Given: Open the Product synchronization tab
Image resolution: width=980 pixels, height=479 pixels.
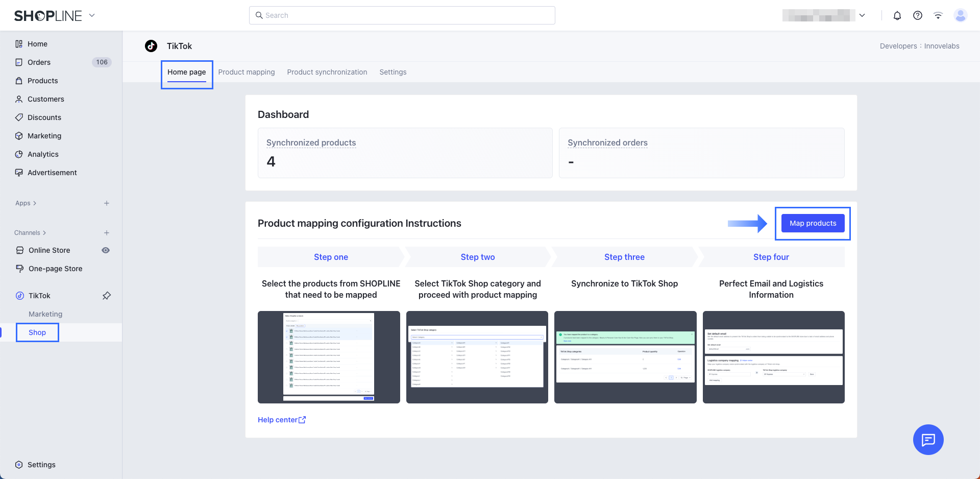Looking at the screenshot, I should 327,72.
